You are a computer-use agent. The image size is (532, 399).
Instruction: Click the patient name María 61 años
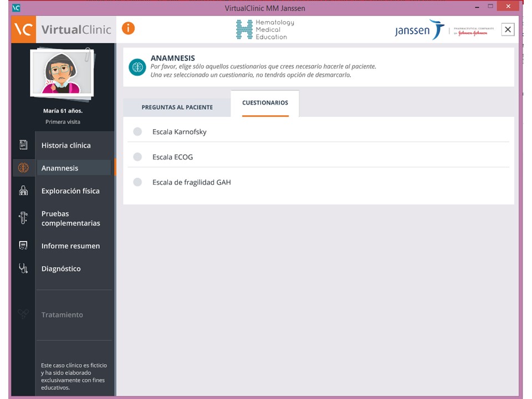[63, 111]
